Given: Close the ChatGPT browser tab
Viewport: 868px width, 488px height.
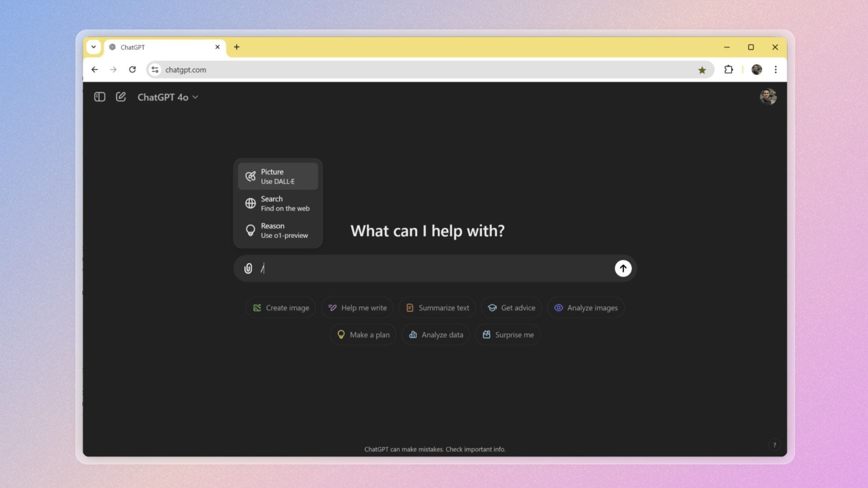Looking at the screenshot, I should point(217,47).
